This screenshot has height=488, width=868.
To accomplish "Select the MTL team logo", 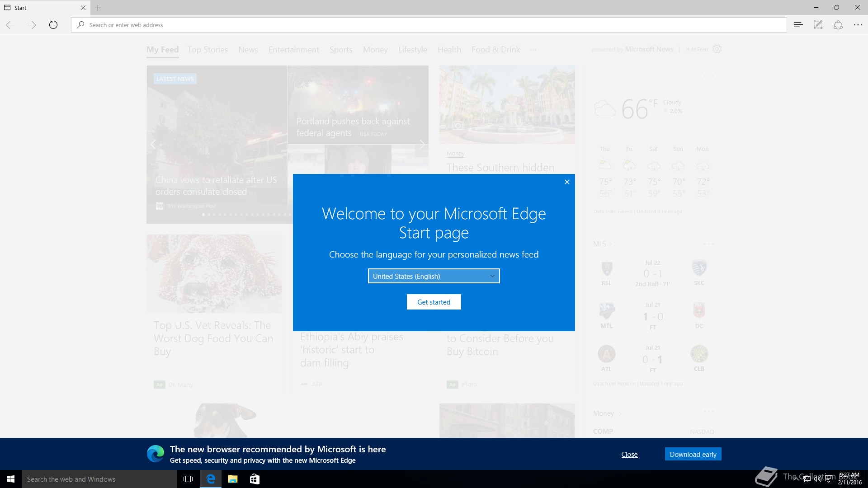I will [606, 310].
